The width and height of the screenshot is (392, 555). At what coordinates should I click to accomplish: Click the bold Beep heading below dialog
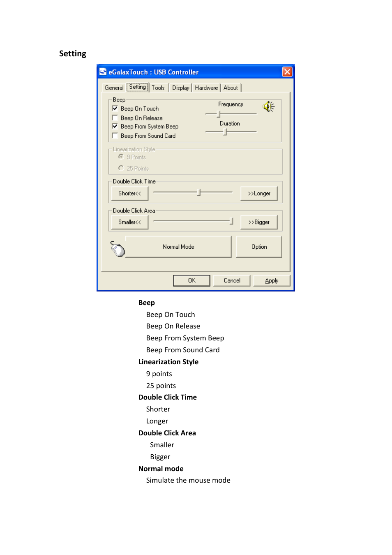pos(147,303)
